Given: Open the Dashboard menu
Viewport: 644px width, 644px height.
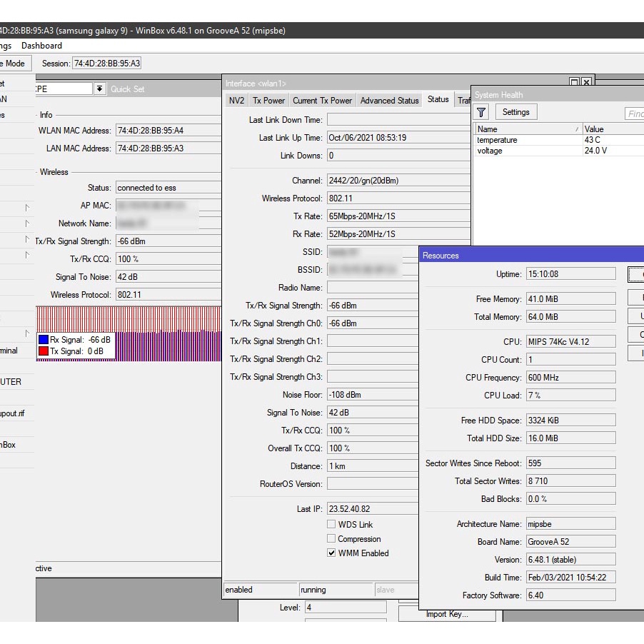Looking at the screenshot, I should coord(41,45).
